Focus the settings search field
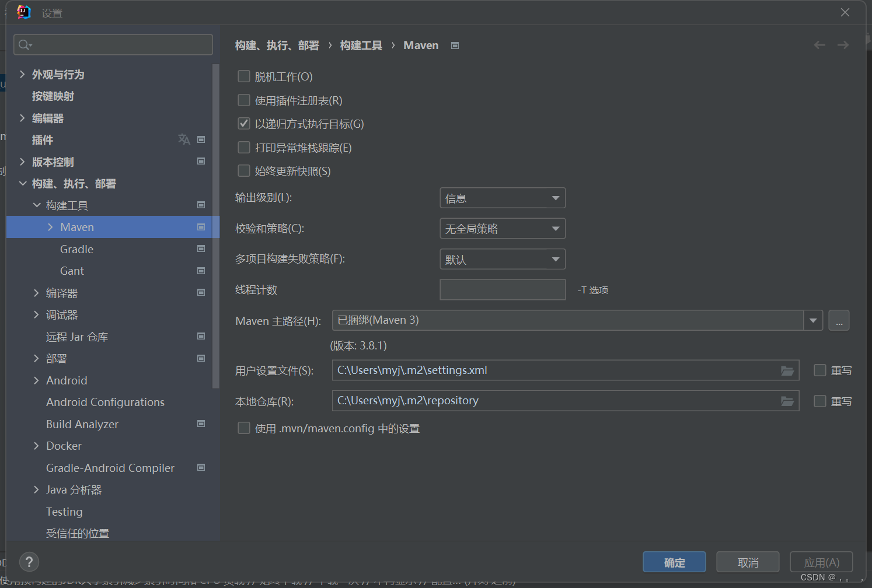Screen dimensions: 872x588 point(113,45)
